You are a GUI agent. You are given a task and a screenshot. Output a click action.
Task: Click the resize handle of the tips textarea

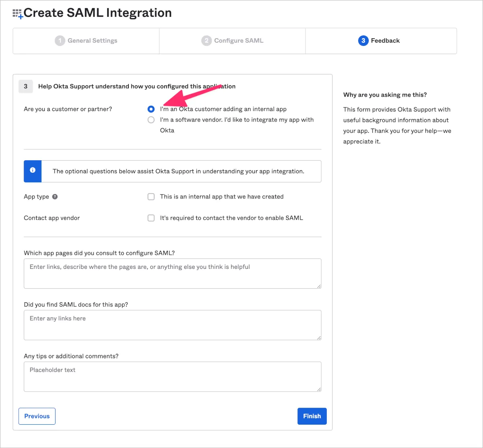click(318, 389)
